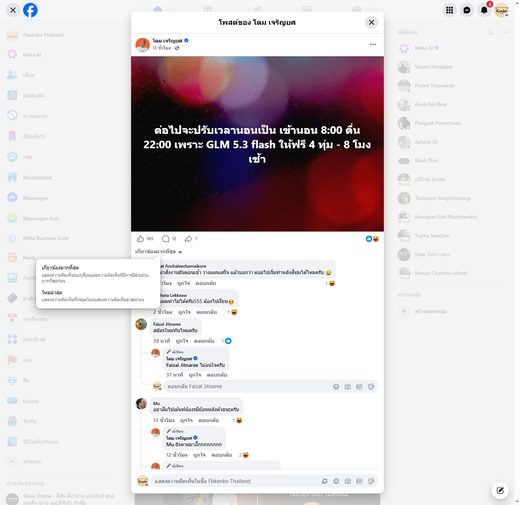Click sticker icon in bottom comment box
Image resolution: width=520 pixels, height=505 pixels.
[371, 481]
